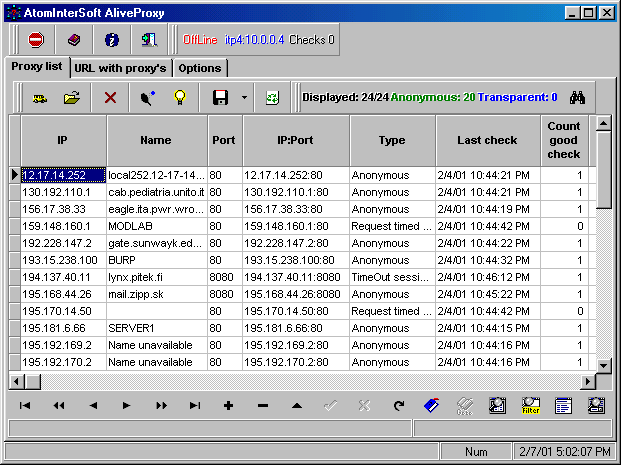
Task: Save list with floppy disk icon
Action: (x=220, y=97)
